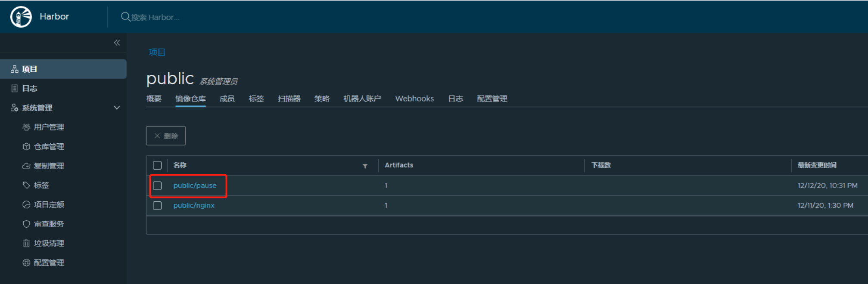Select all repositories with header checkbox

click(157, 165)
